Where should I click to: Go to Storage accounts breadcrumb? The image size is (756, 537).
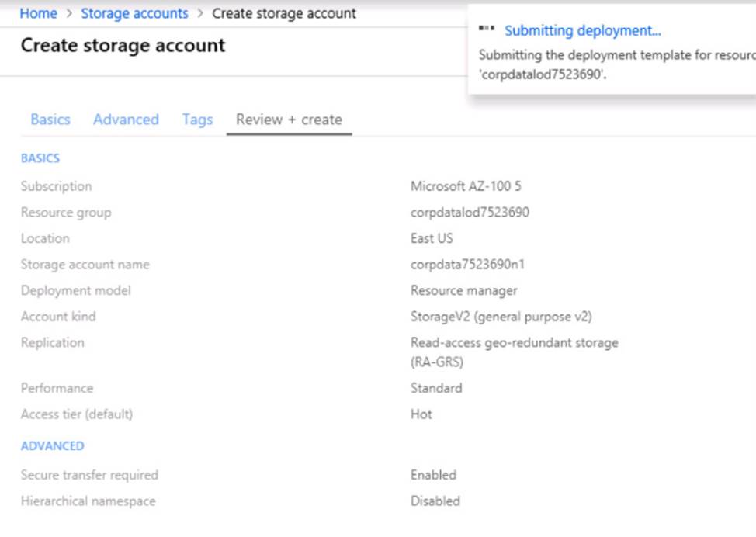134,13
